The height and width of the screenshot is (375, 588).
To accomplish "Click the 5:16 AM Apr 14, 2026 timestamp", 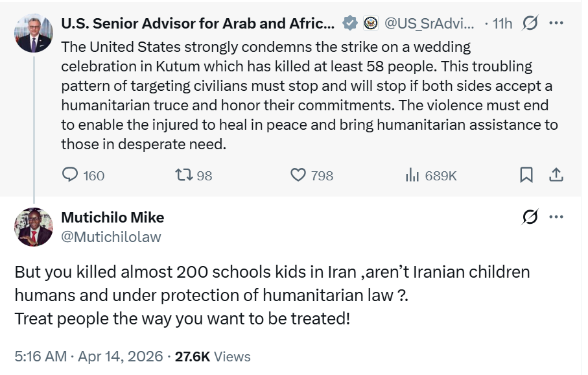I will tap(88, 356).
